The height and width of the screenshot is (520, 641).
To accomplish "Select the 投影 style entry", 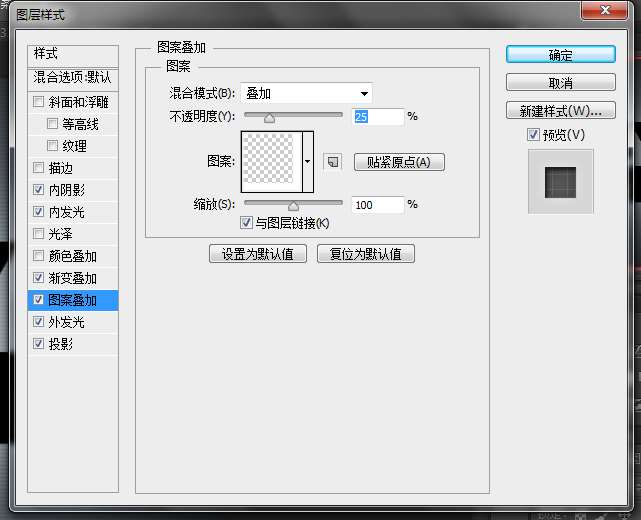I will (x=61, y=345).
